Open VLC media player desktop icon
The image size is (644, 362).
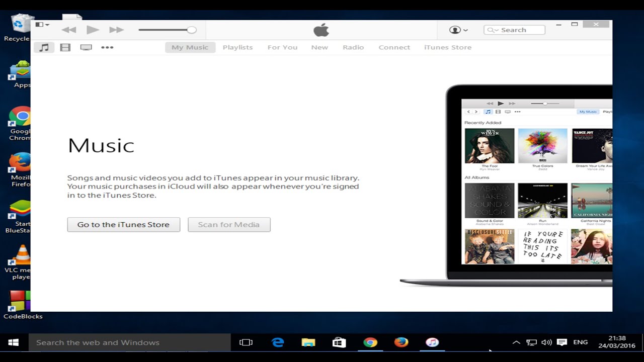(19, 262)
